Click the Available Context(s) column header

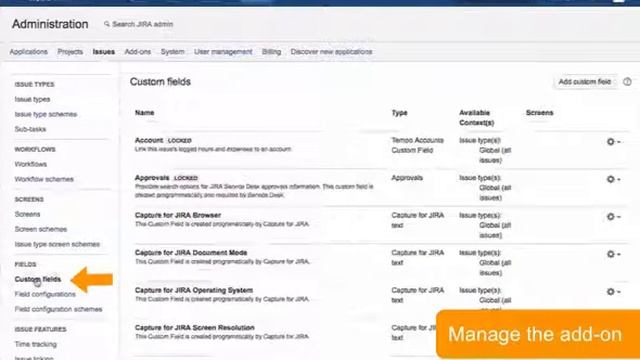(x=476, y=118)
